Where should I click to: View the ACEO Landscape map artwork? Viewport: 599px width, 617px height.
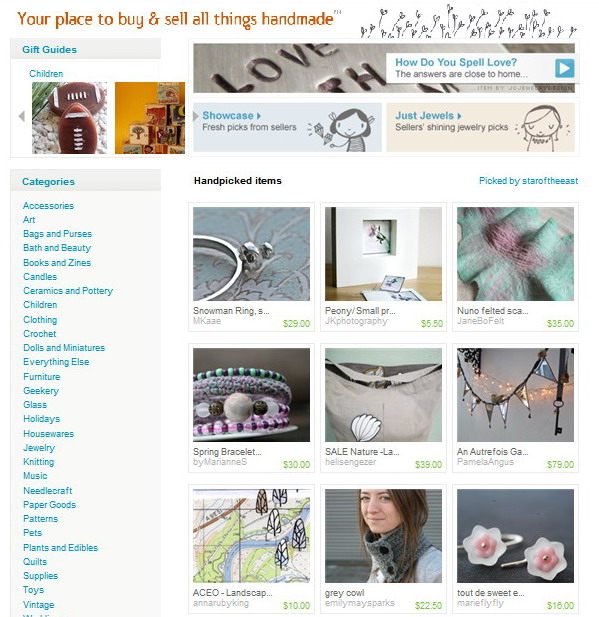click(x=251, y=536)
